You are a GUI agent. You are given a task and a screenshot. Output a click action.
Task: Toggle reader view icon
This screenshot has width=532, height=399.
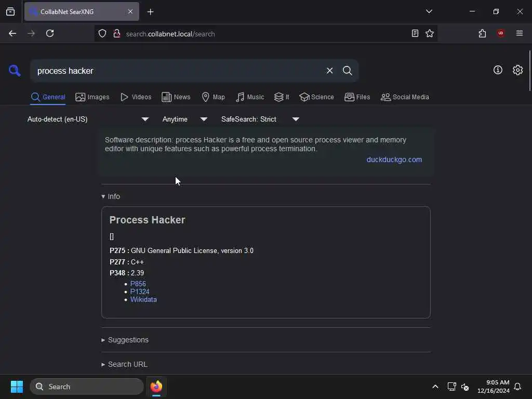(415, 33)
